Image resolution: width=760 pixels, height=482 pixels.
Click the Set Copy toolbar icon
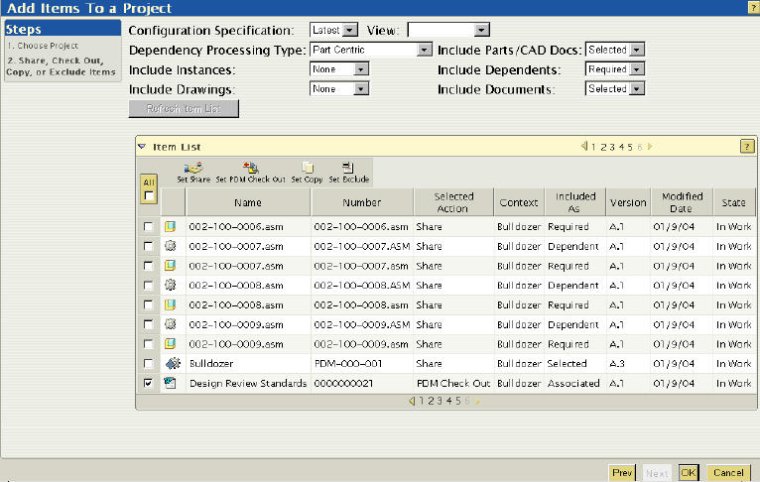click(x=307, y=168)
